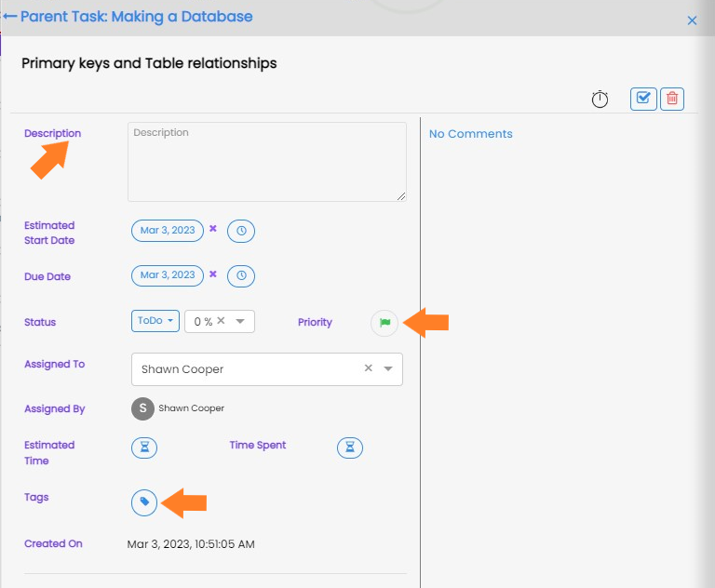Click the green priority flag

[384, 323]
